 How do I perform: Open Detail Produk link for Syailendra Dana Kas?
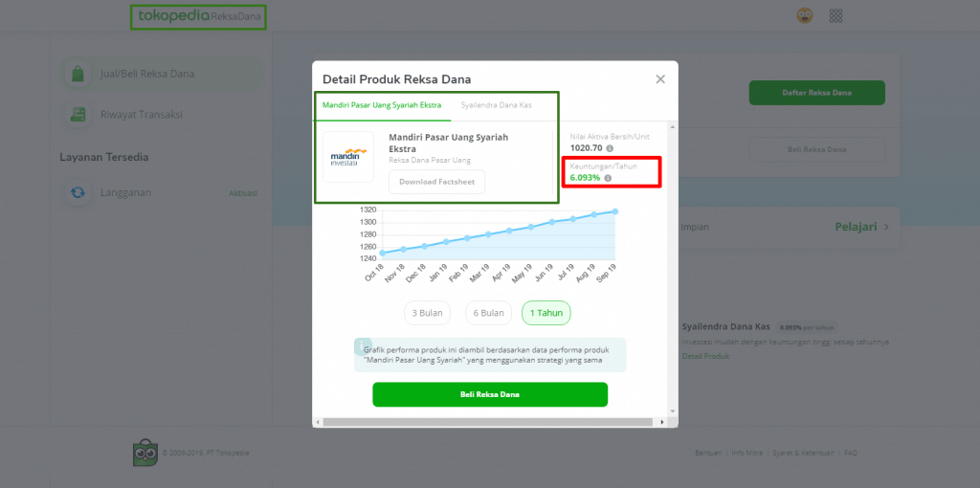coord(705,356)
